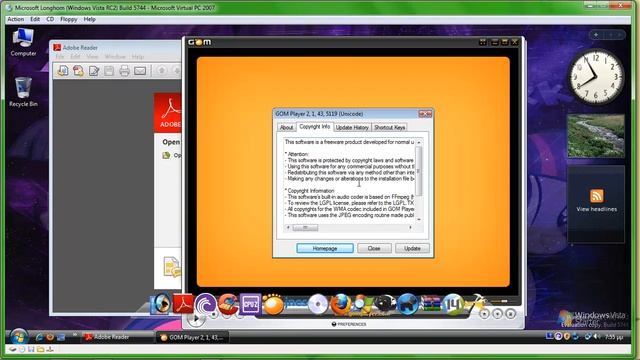Image resolution: width=640 pixels, height=360 pixels.
Task: Click the Open file icon in Adobe Reader toolbar
Action: click(63, 71)
